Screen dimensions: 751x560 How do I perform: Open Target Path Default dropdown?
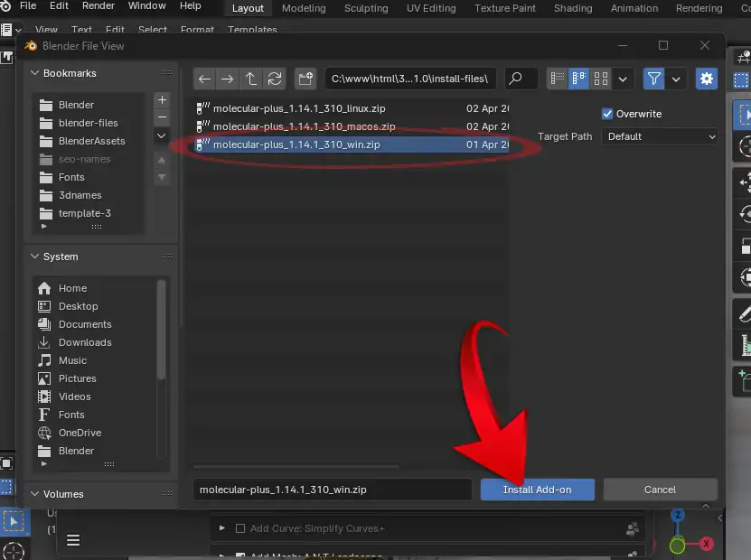coord(660,137)
